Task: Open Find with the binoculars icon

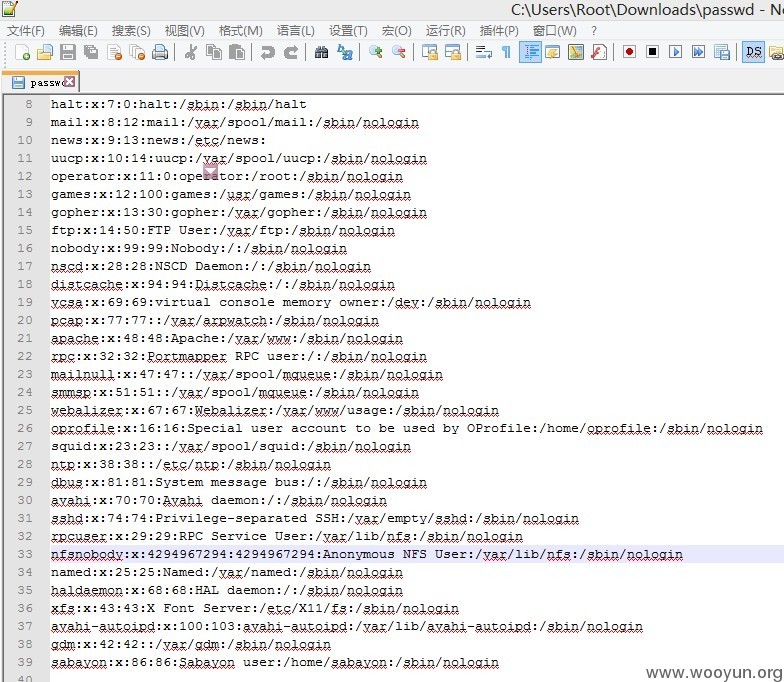Action: point(322,52)
